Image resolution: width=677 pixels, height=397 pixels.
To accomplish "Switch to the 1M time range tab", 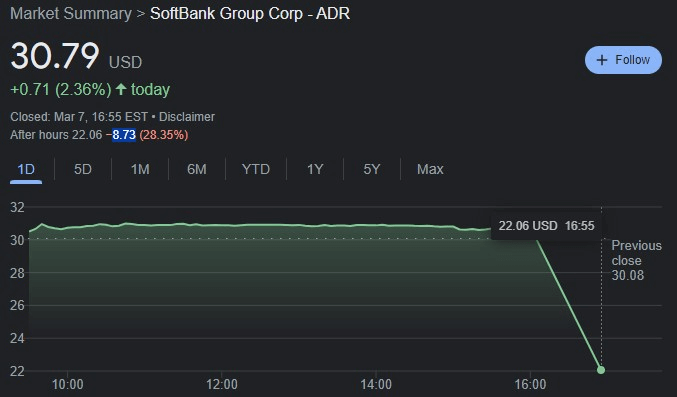I will coord(140,169).
